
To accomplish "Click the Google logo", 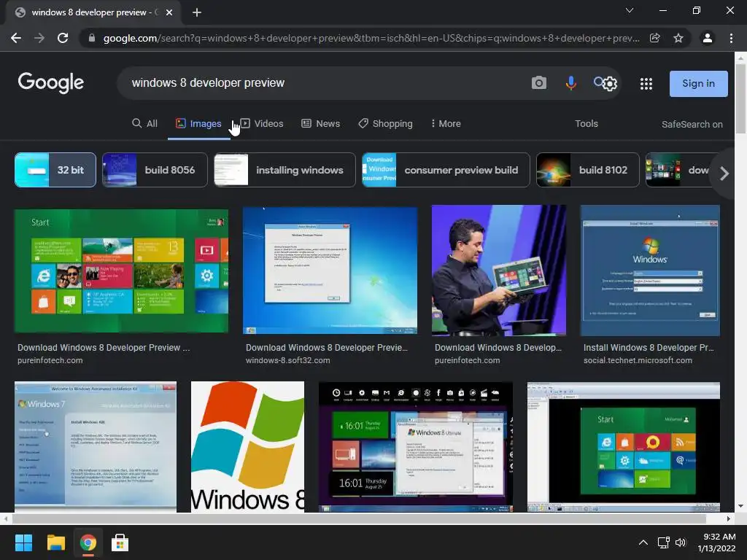I will point(51,83).
